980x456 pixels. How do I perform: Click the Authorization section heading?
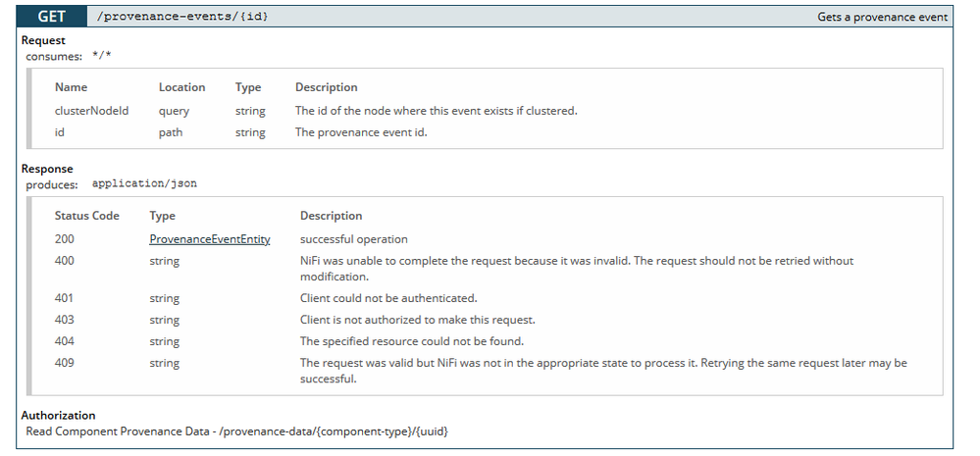pos(59,415)
